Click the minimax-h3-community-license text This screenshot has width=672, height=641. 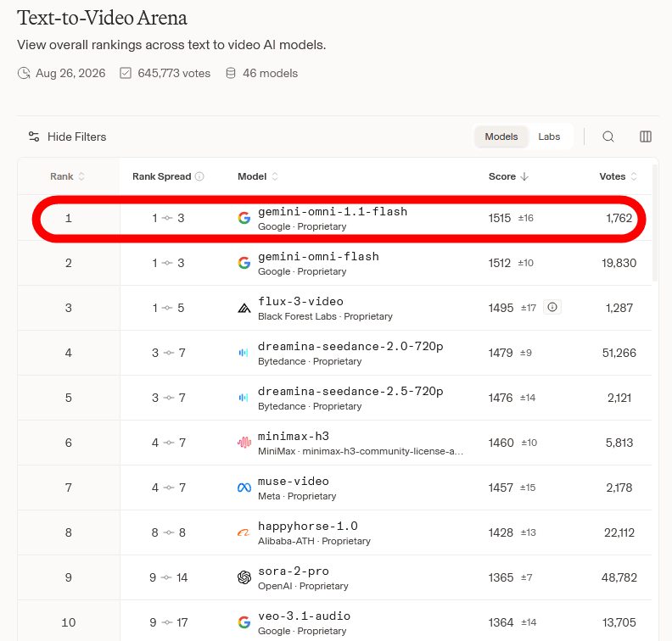pos(383,451)
